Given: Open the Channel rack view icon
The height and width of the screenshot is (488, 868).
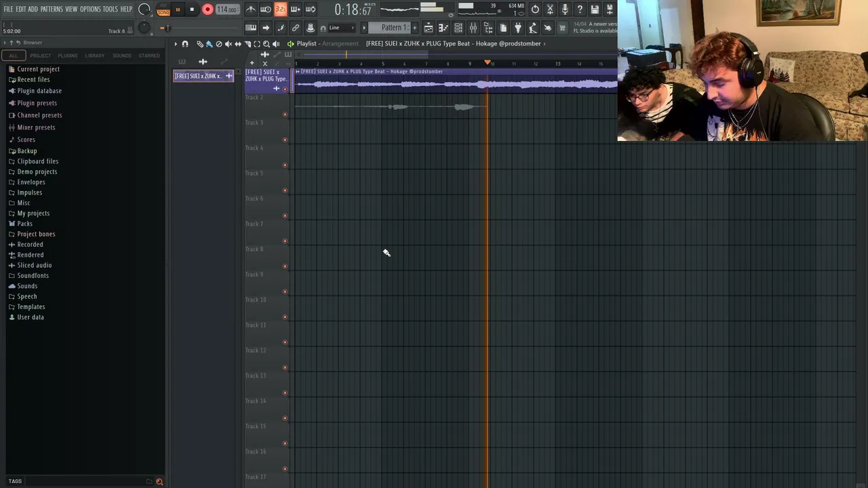Looking at the screenshot, I should [458, 28].
